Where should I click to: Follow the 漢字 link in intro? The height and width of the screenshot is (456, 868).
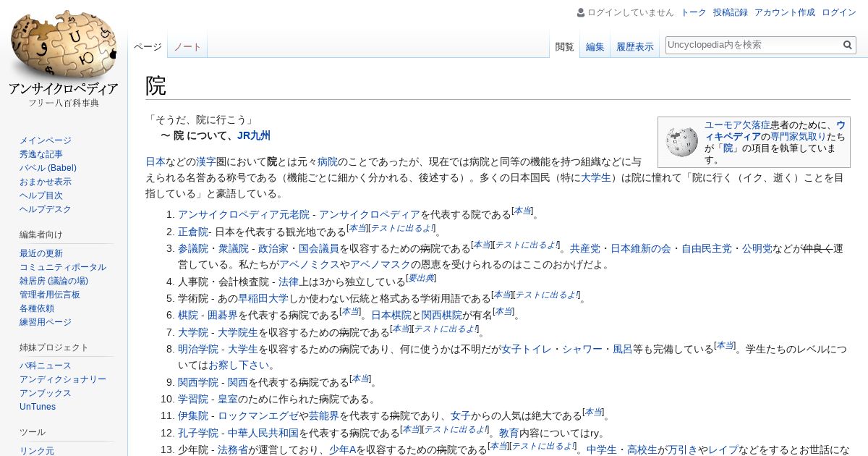tap(206, 161)
